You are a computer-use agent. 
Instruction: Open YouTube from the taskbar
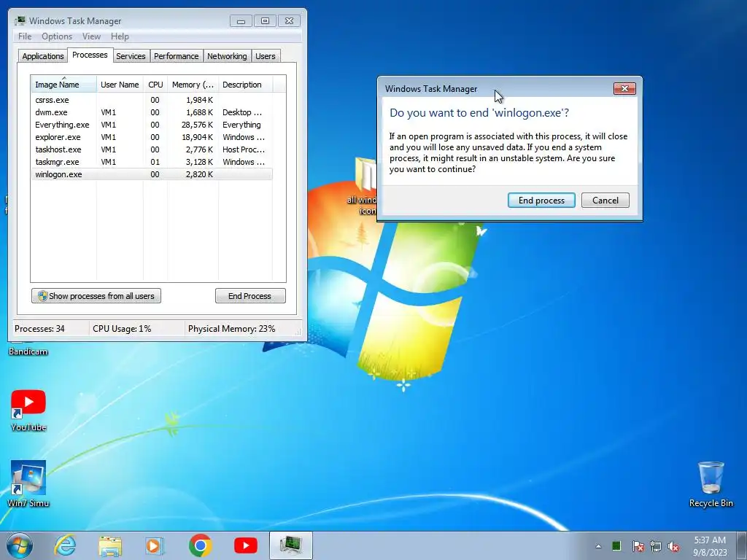tap(246, 545)
